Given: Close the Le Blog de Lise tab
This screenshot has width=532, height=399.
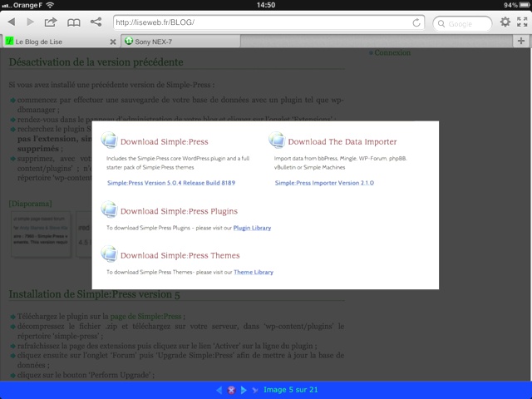Looking at the screenshot, I should point(113,41).
